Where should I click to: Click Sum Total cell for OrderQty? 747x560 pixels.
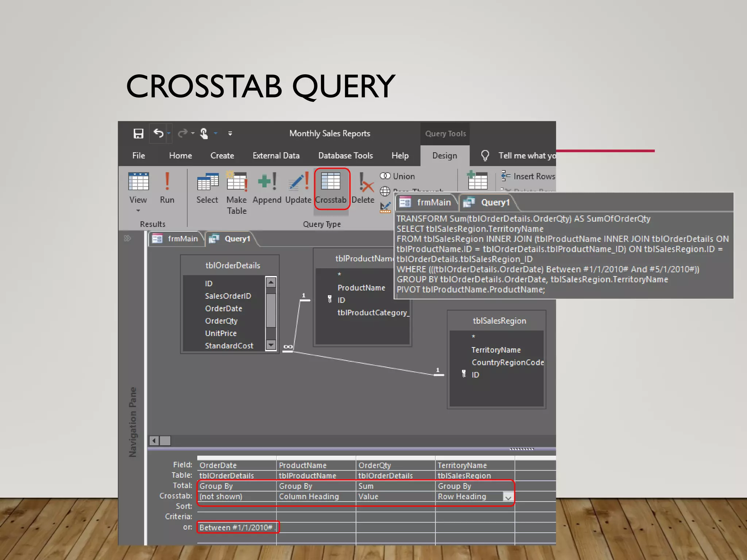[x=395, y=486]
